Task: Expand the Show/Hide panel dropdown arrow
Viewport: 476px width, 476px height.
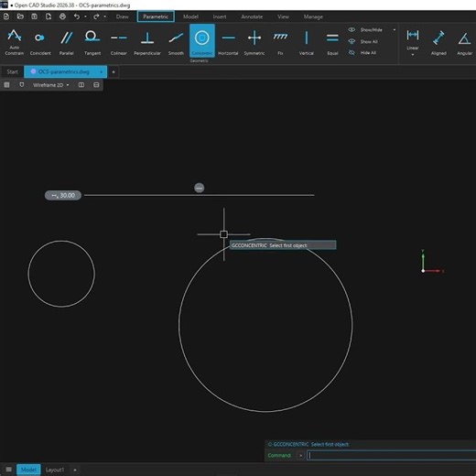Action: [x=395, y=29]
